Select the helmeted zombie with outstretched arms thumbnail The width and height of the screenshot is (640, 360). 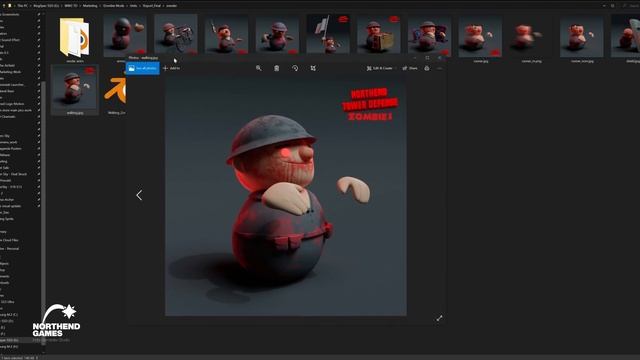tap(277, 34)
